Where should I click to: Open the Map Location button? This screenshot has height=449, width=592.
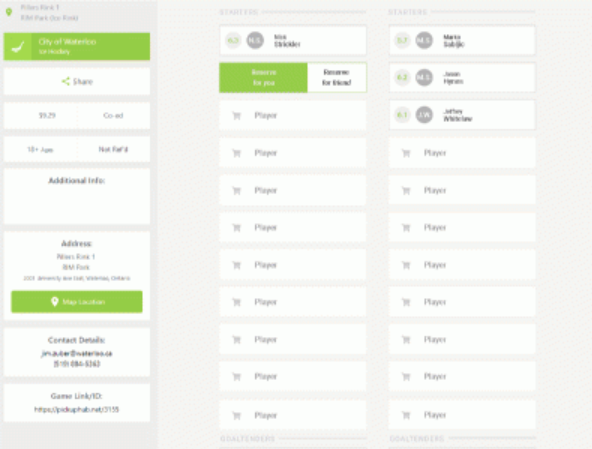tap(77, 301)
